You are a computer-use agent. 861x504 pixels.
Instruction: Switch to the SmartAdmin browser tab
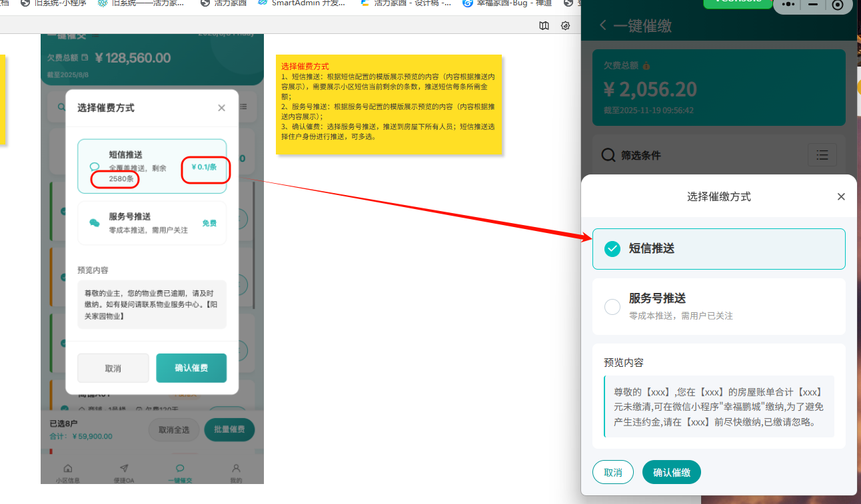303,3
